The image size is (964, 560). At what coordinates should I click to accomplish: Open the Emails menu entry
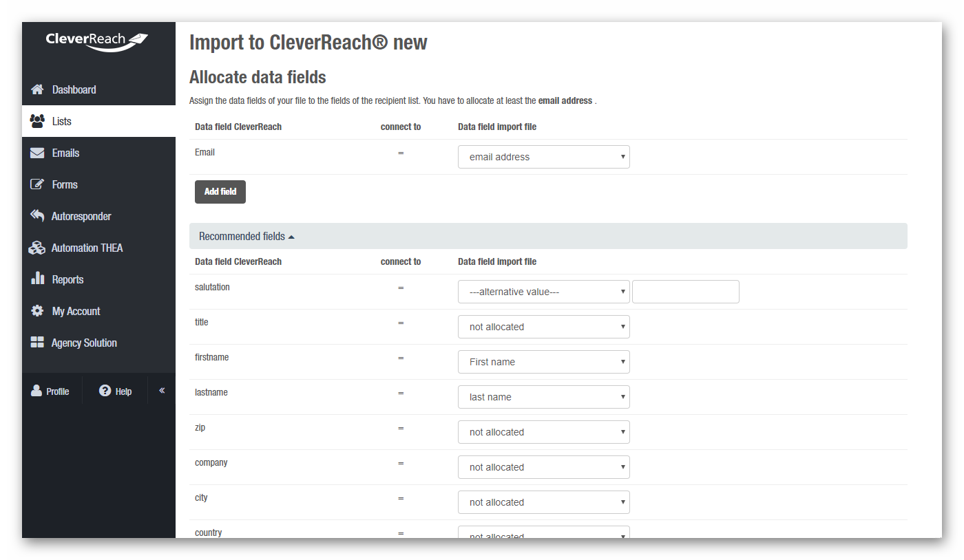tap(98, 153)
